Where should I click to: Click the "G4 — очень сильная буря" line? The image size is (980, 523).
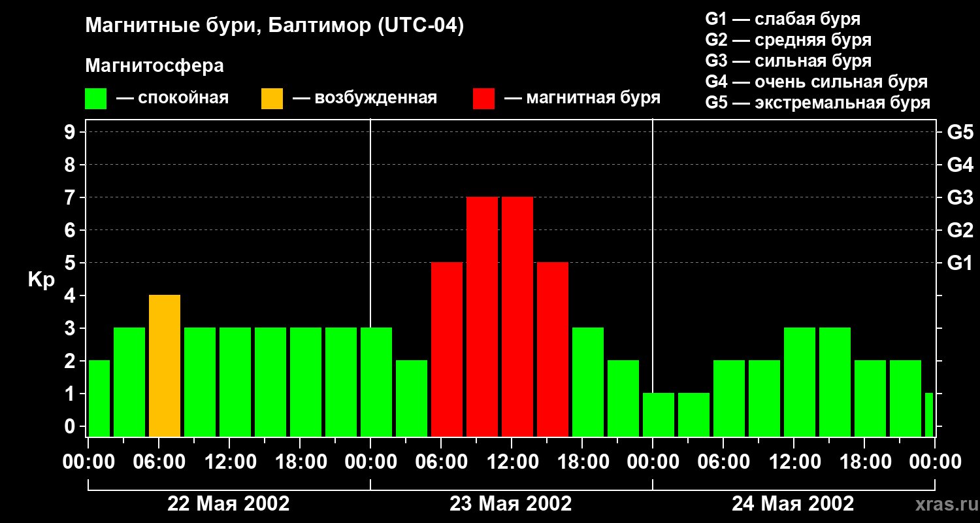pyautogui.click(x=816, y=82)
